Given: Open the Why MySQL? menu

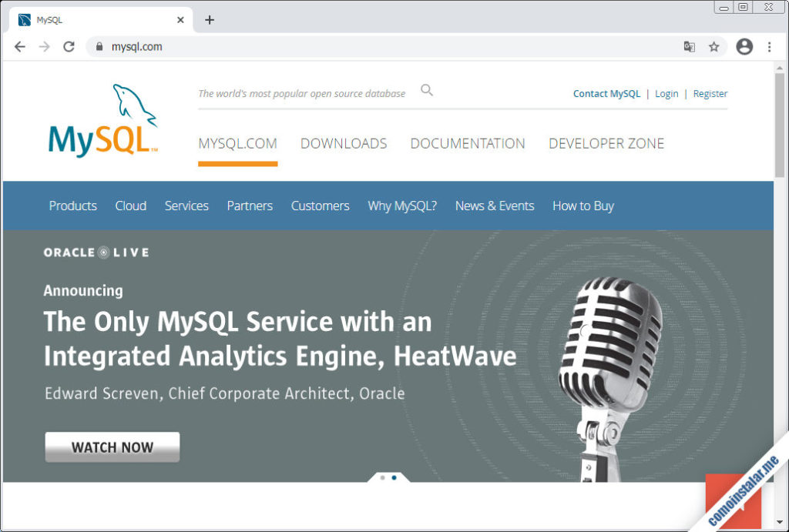Looking at the screenshot, I should (x=401, y=206).
